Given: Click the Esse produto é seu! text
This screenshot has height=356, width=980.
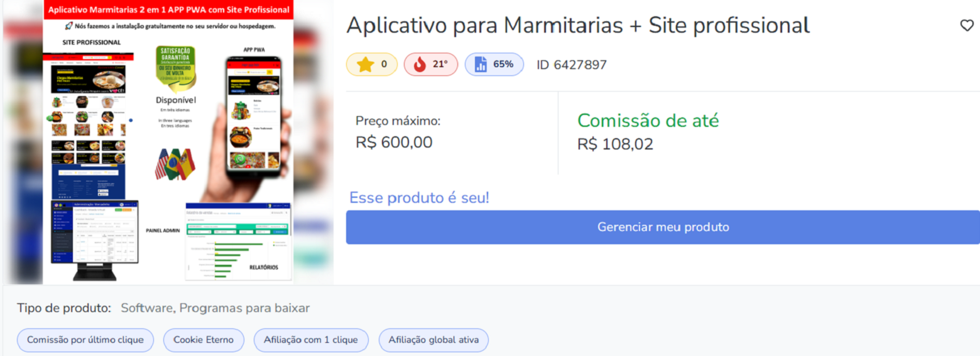Looking at the screenshot, I should point(419,198).
